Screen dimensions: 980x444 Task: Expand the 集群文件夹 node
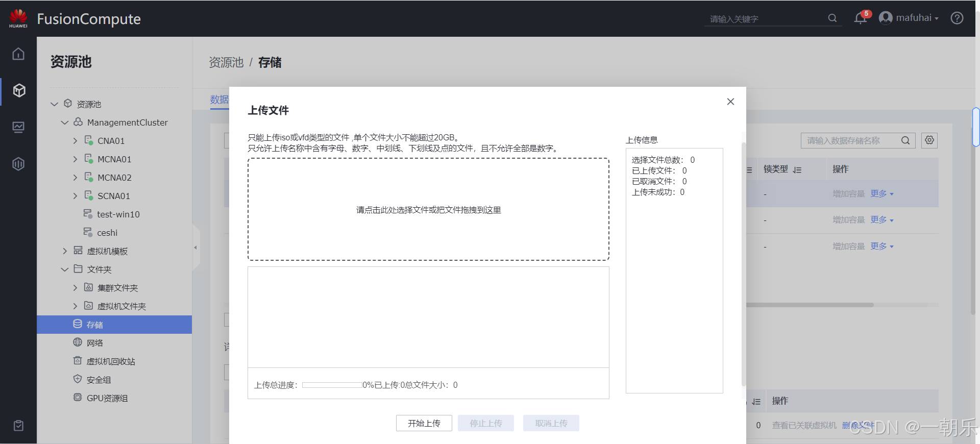tap(75, 288)
